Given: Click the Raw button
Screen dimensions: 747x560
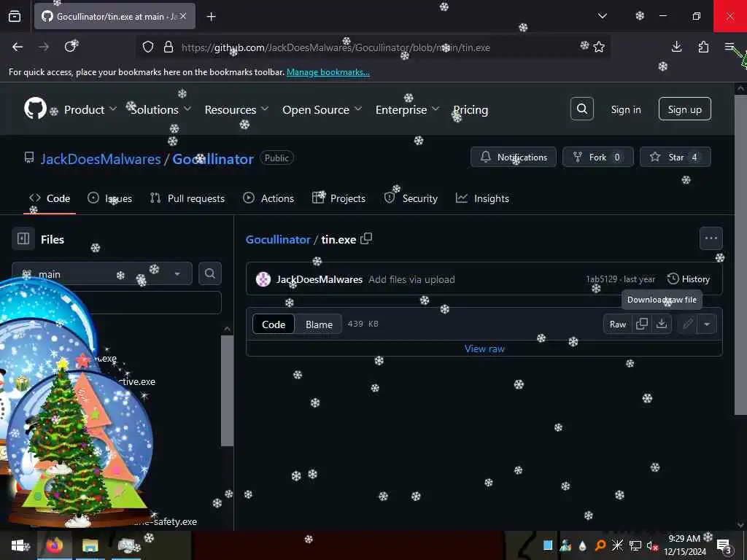Looking at the screenshot, I should coord(617,324).
